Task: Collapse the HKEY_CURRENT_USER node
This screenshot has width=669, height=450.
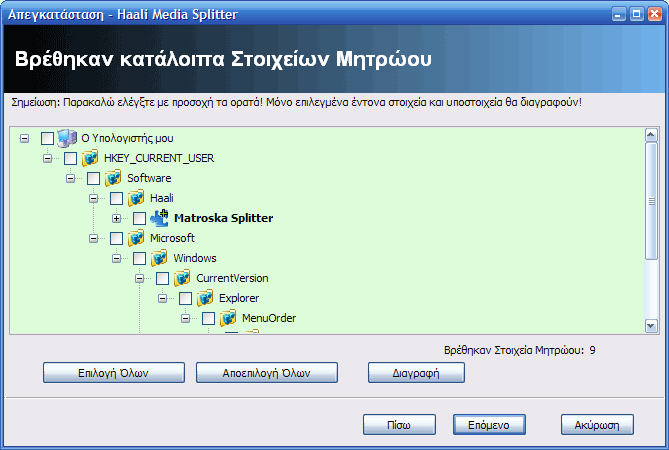Action: pos(47,158)
